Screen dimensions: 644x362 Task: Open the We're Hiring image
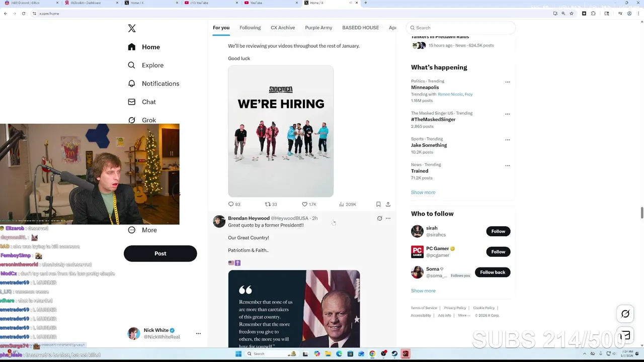281,131
